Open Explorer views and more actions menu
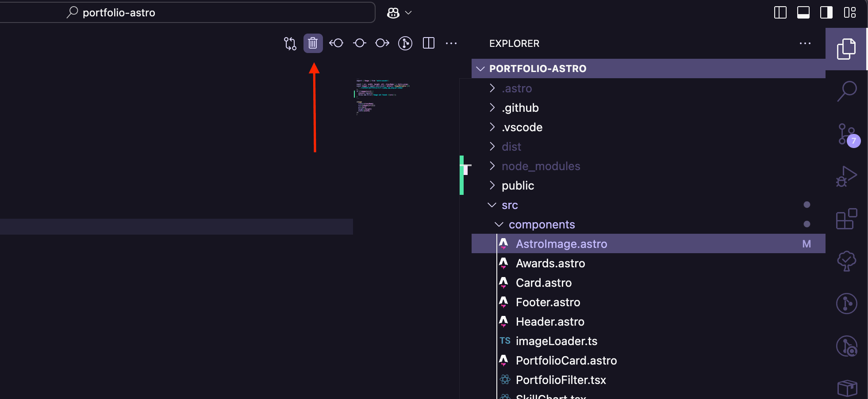The image size is (868, 399). click(805, 43)
